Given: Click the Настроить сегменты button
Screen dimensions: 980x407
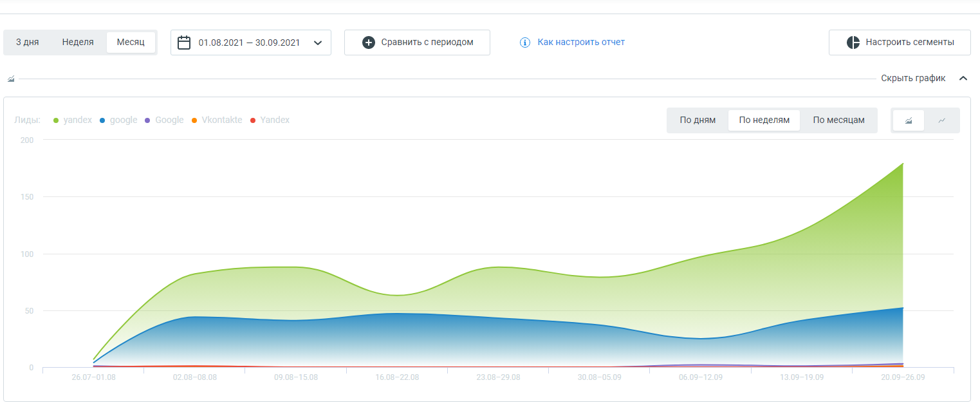Looking at the screenshot, I should (x=900, y=43).
